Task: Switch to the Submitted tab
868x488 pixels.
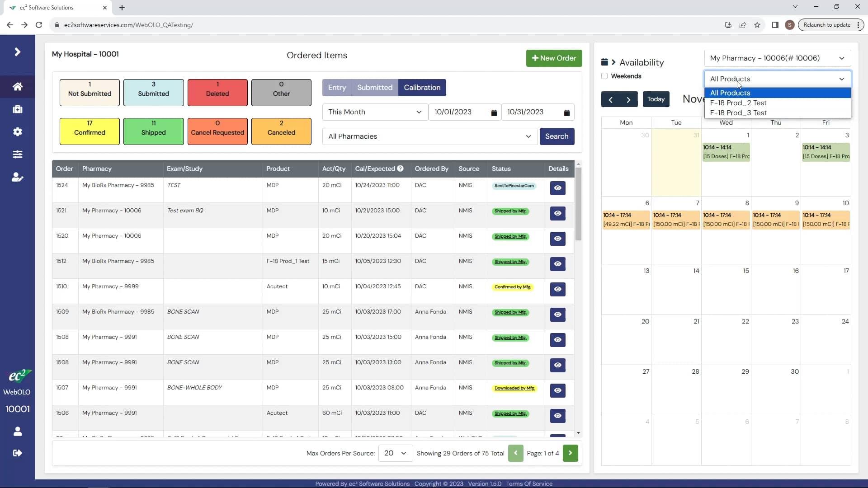Action: point(374,88)
